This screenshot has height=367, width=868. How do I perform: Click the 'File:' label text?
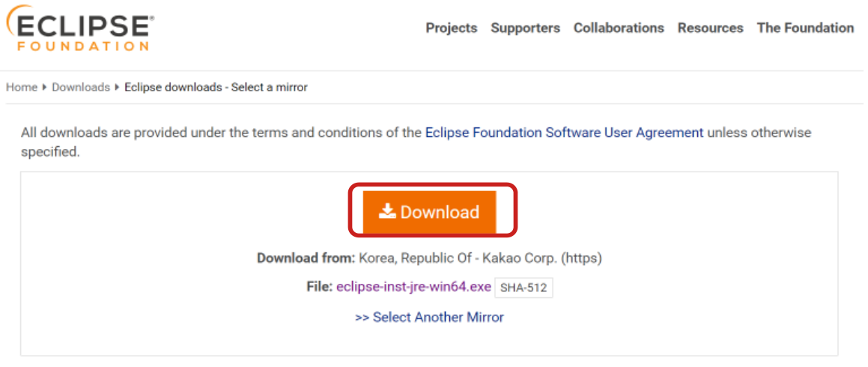[319, 287]
